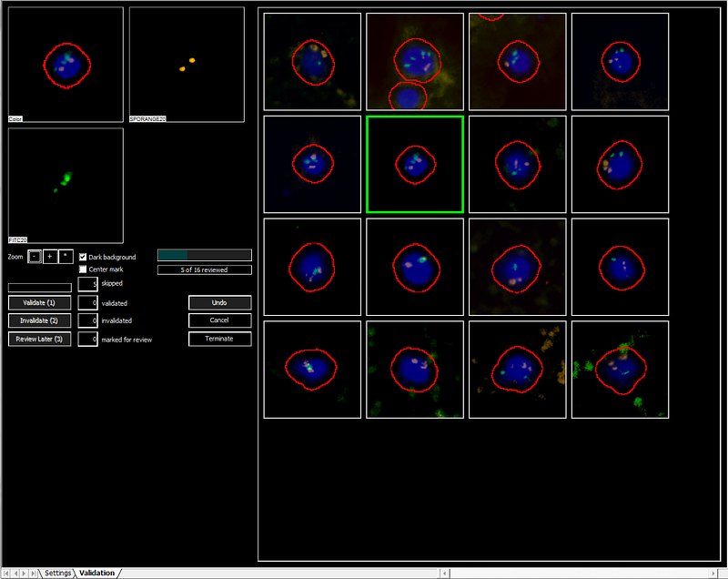The height and width of the screenshot is (579, 728).
Task: Click the review progress bar
Action: click(204, 256)
